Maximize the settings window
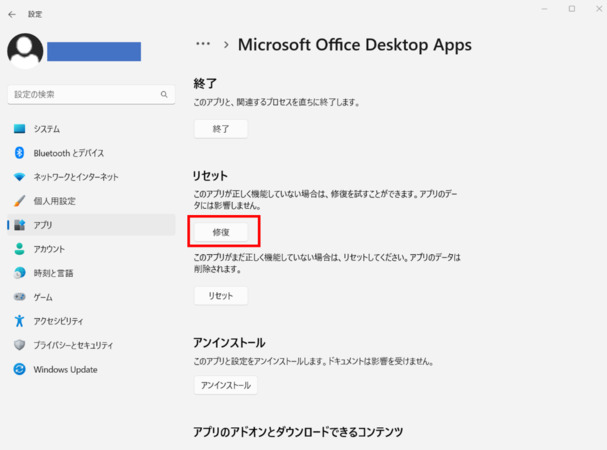The image size is (607, 450). [x=572, y=9]
